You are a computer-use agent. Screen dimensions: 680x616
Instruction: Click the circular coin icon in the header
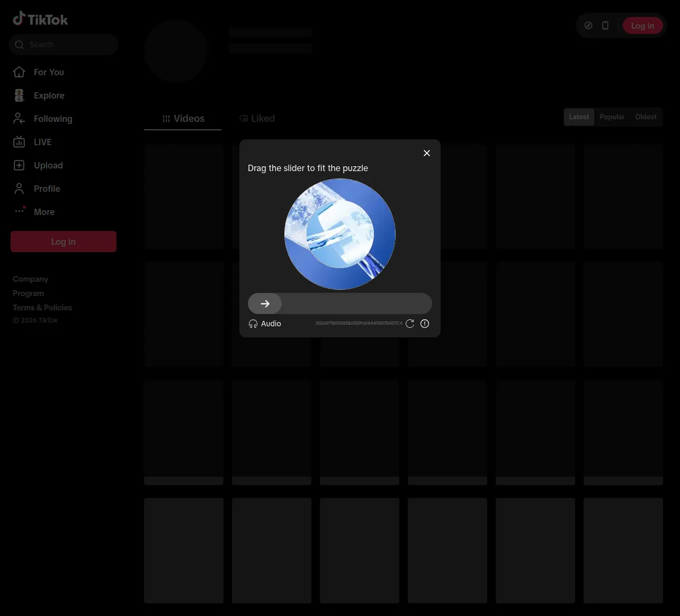point(588,25)
